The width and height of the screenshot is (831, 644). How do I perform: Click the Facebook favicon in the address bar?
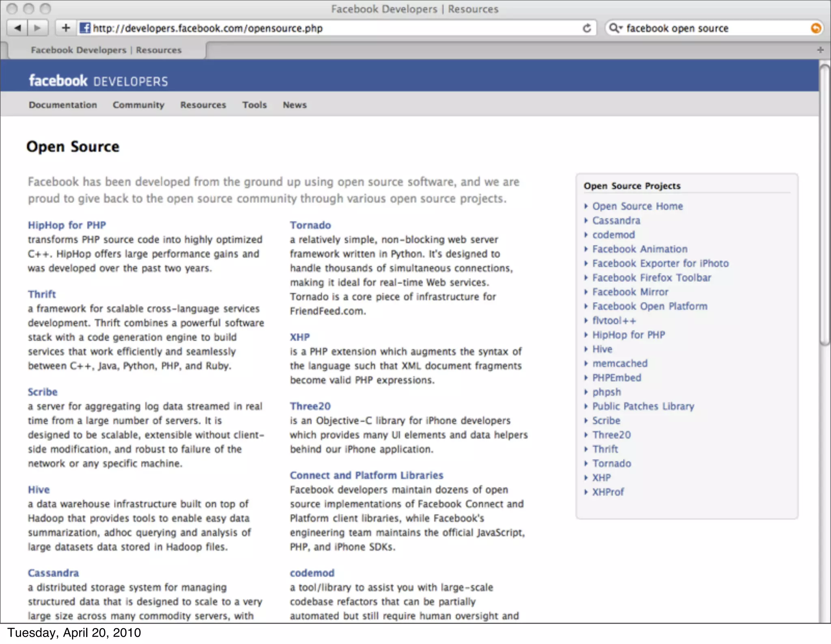[x=85, y=28]
